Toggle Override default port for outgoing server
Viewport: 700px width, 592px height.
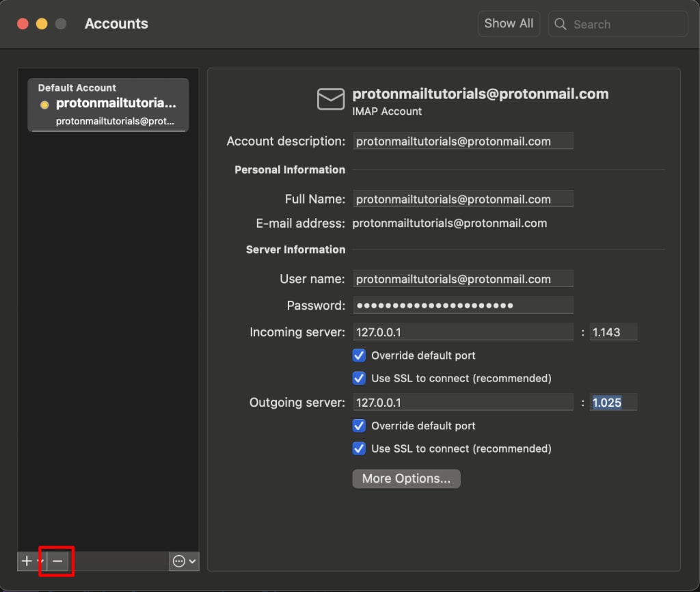pyautogui.click(x=359, y=425)
